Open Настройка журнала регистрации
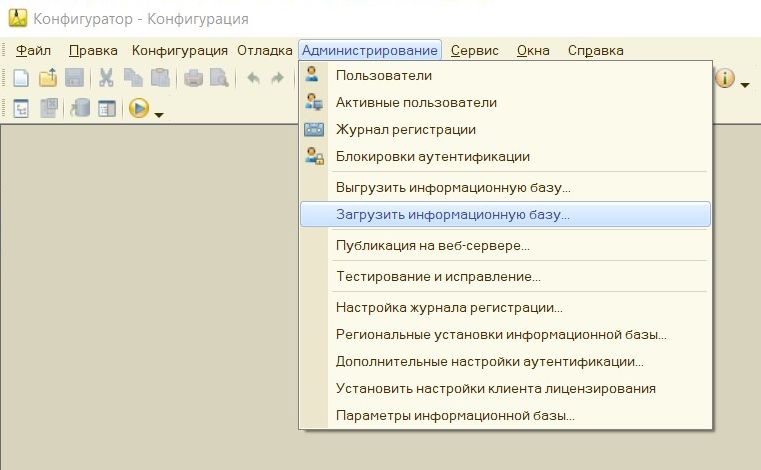This screenshot has height=470, width=761. click(x=505, y=307)
